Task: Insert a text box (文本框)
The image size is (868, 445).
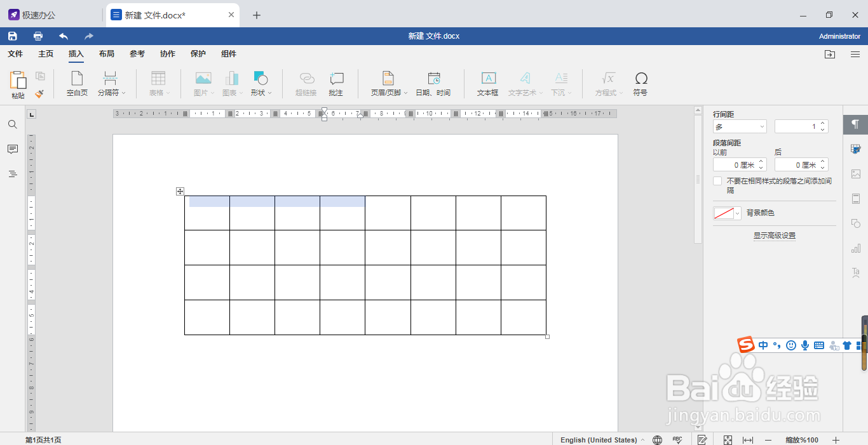Action: [488, 84]
